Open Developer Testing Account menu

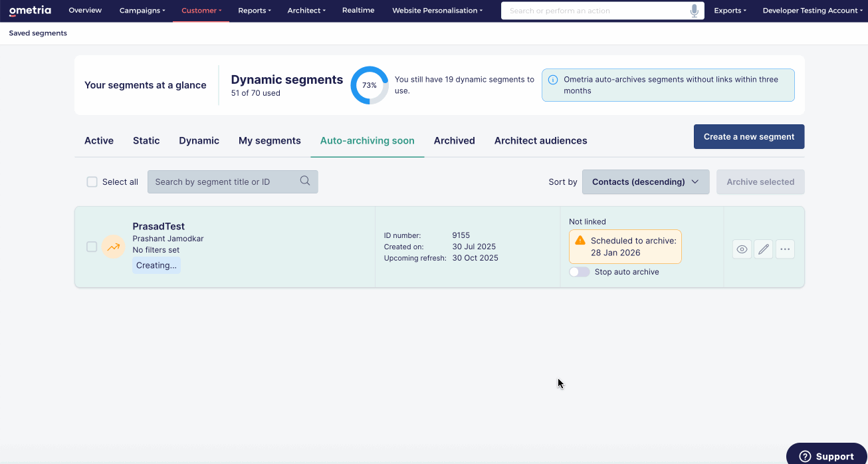pos(813,11)
